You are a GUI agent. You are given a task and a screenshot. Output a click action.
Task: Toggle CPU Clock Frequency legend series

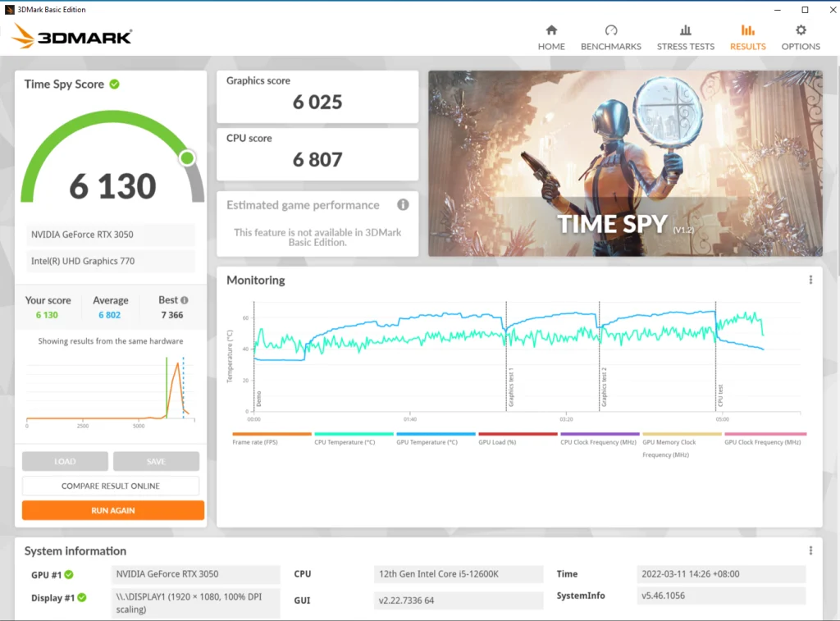(x=600, y=439)
